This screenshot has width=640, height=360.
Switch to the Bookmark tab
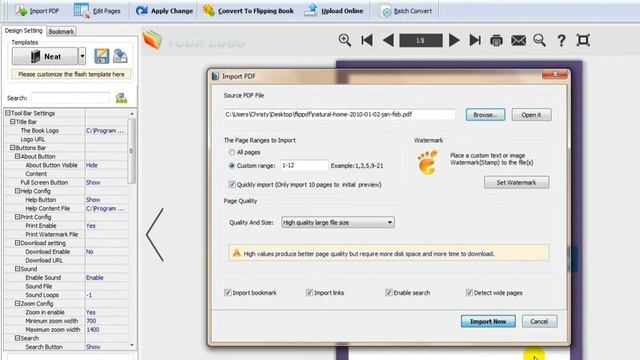pos(61,31)
